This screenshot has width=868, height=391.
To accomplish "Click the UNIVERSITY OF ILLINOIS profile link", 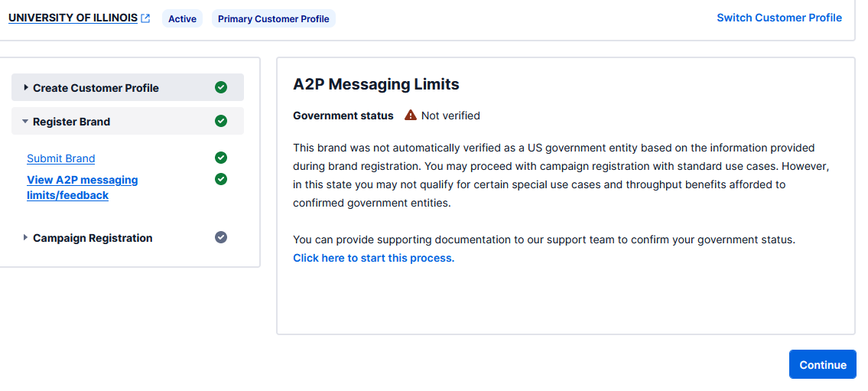I will [73, 18].
